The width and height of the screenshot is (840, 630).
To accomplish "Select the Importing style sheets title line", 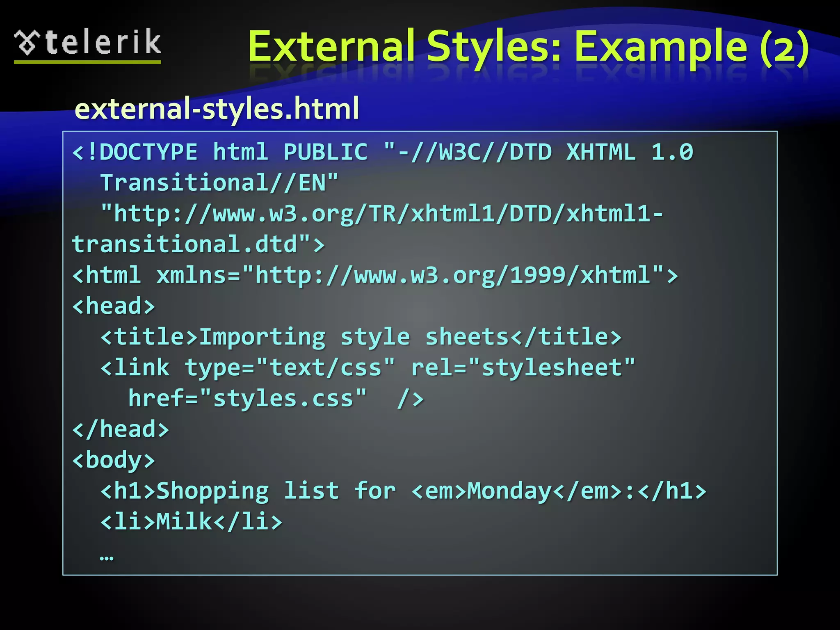I will click(x=361, y=337).
